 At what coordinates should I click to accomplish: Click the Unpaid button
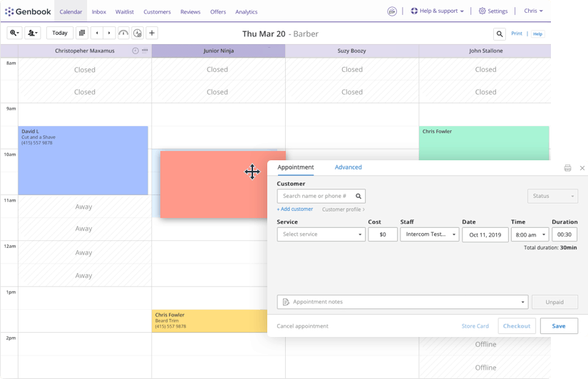click(x=555, y=302)
